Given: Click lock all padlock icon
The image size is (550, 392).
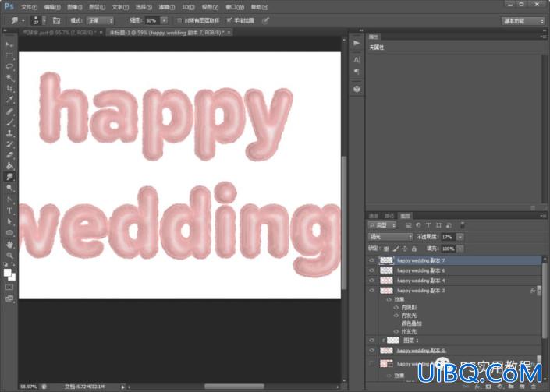Looking at the screenshot, I should 414,249.
